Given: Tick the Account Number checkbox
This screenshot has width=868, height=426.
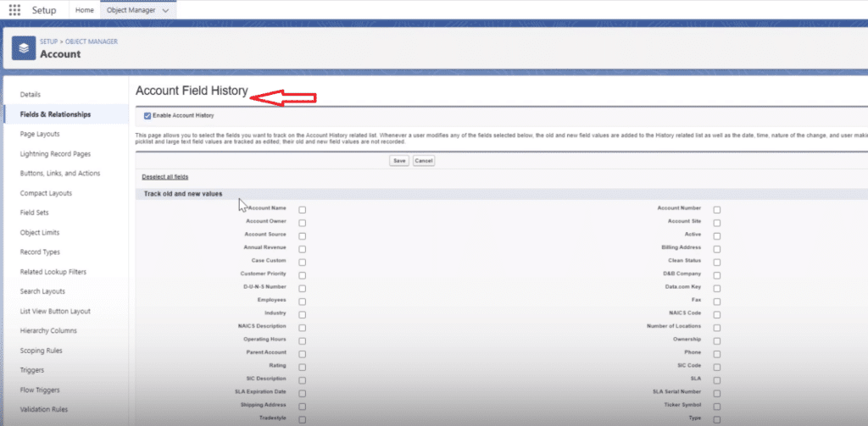Looking at the screenshot, I should point(716,210).
